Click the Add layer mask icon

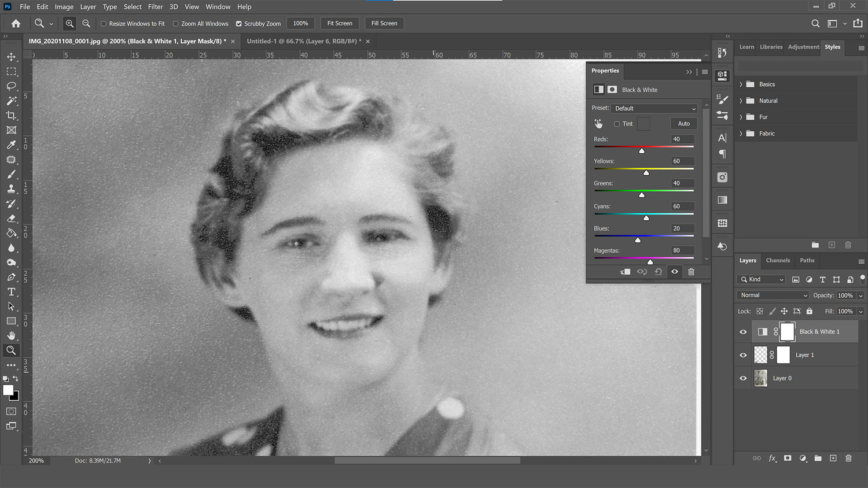788,458
